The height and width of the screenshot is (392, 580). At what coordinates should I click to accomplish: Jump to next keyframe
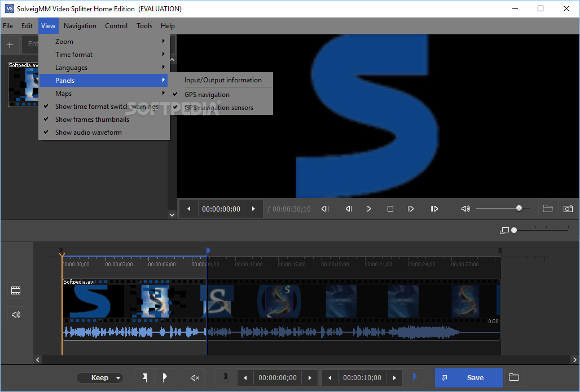434,209
